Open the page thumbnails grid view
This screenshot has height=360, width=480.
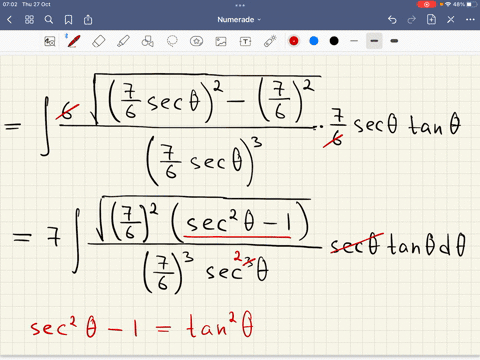coord(29,20)
